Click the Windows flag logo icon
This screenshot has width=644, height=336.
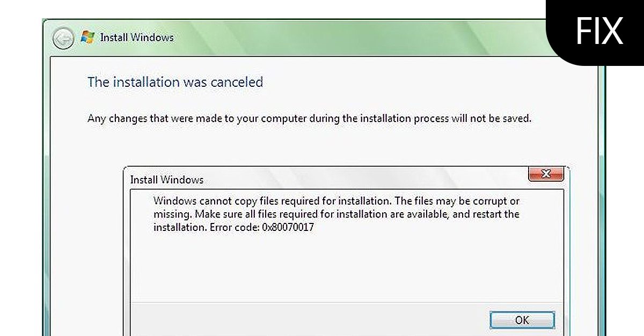point(87,38)
